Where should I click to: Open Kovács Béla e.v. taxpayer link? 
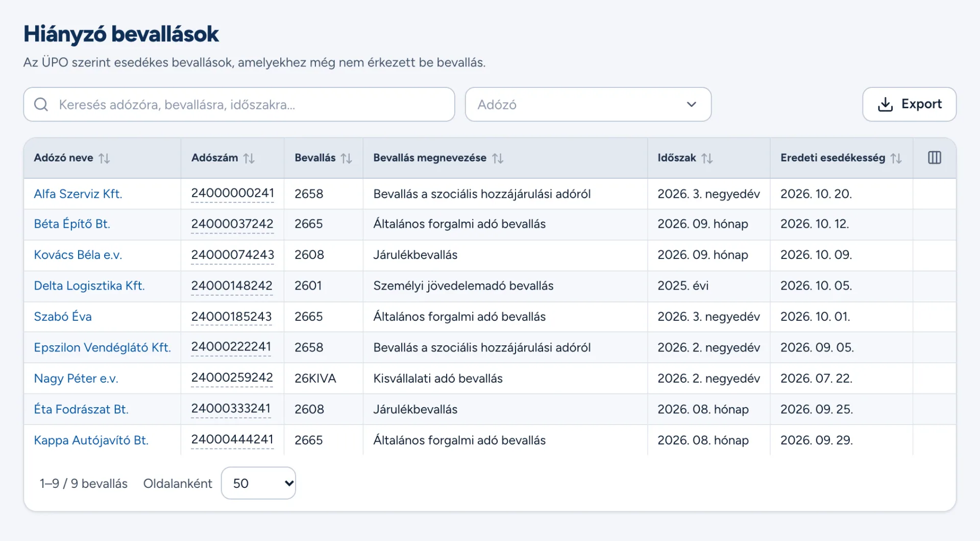point(78,255)
